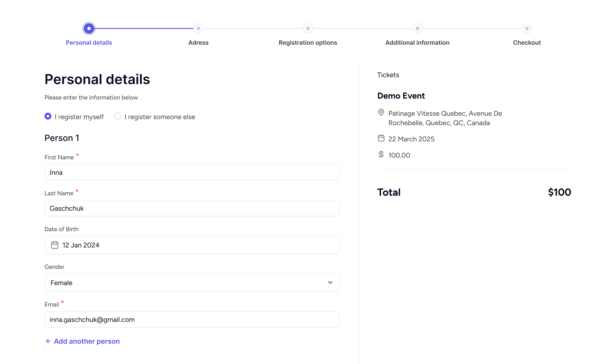Choose the I register someone else radio

coord(118,116)
